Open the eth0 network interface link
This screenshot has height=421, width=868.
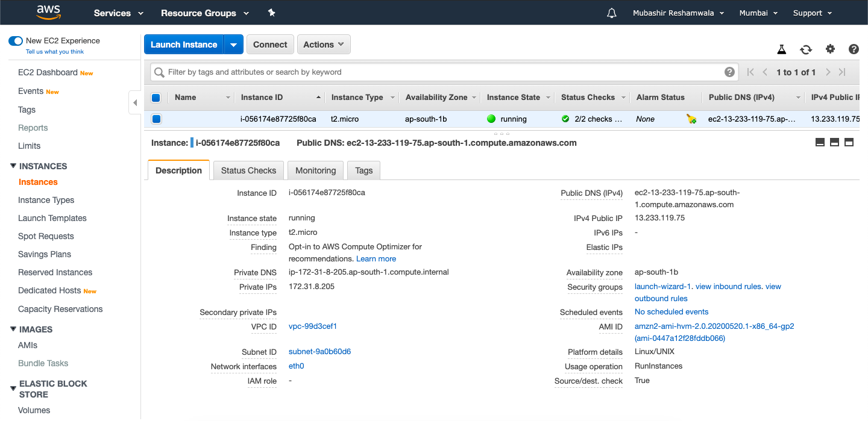pos(296,366)
